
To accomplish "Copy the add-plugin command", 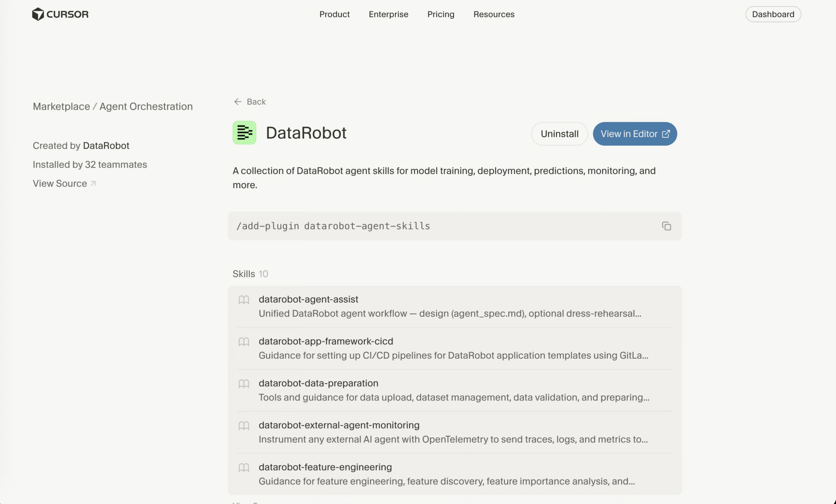I will [x=666, y=226].
